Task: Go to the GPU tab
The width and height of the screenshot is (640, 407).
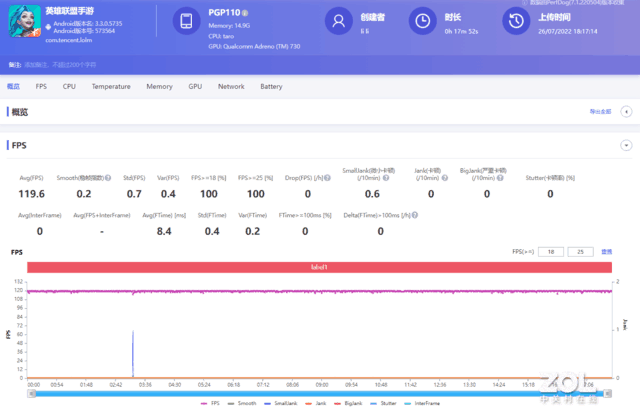Action: 195,87
